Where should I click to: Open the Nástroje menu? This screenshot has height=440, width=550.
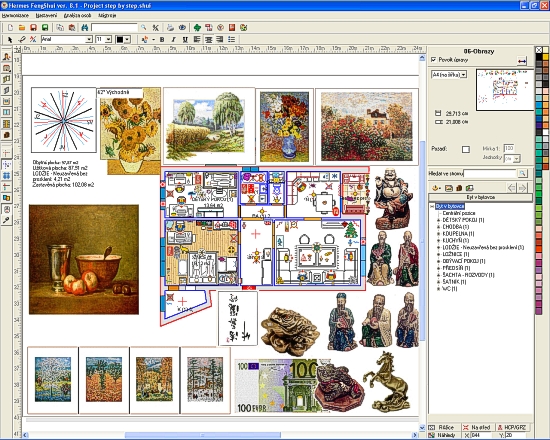click(107, 15)
